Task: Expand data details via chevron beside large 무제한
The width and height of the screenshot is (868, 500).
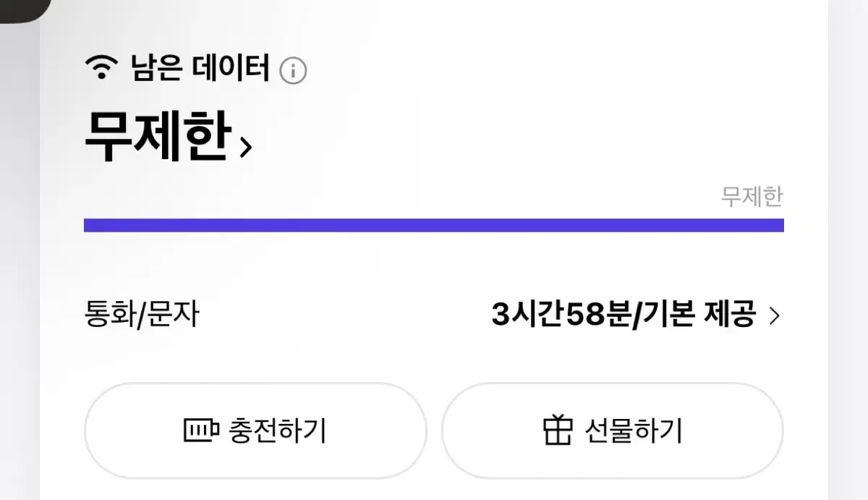Action: pyautogui.click(x=245, y=148)
